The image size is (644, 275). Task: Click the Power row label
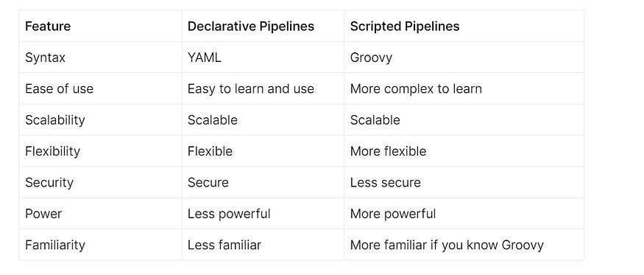pyautogui.click(x=43, y=214)
